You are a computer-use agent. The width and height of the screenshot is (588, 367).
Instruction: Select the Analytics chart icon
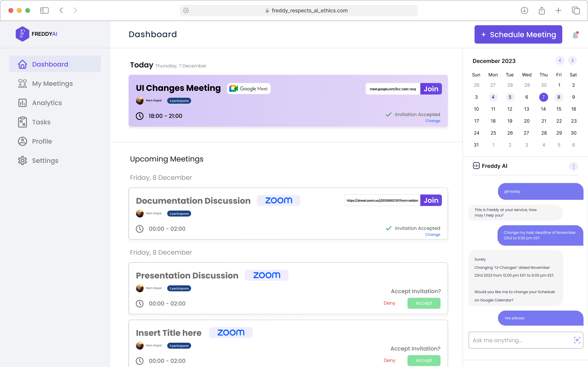coord(22,103)
